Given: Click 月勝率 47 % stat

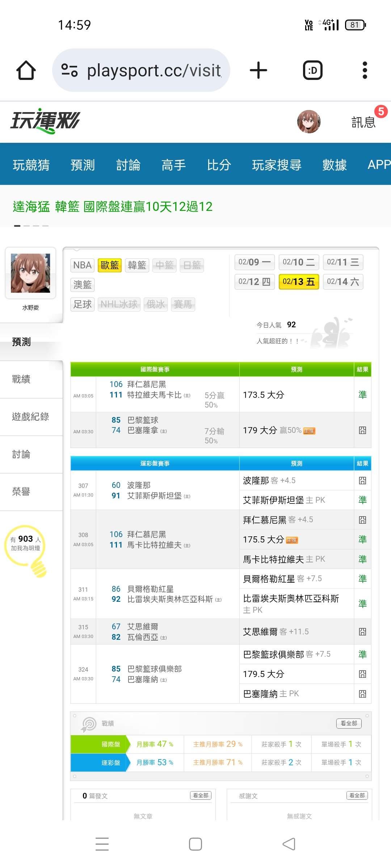Looking at the screenshot, I should click(x=155, y=744).
